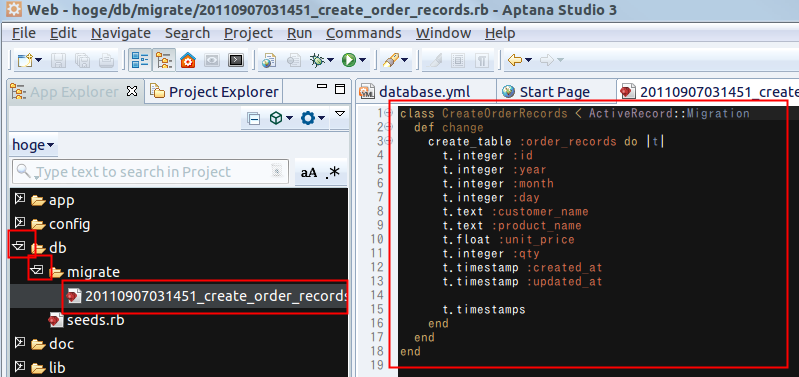Toggle Show Whitespace Characters pilcrow icon
799x377 pixels.
point(482,61)
